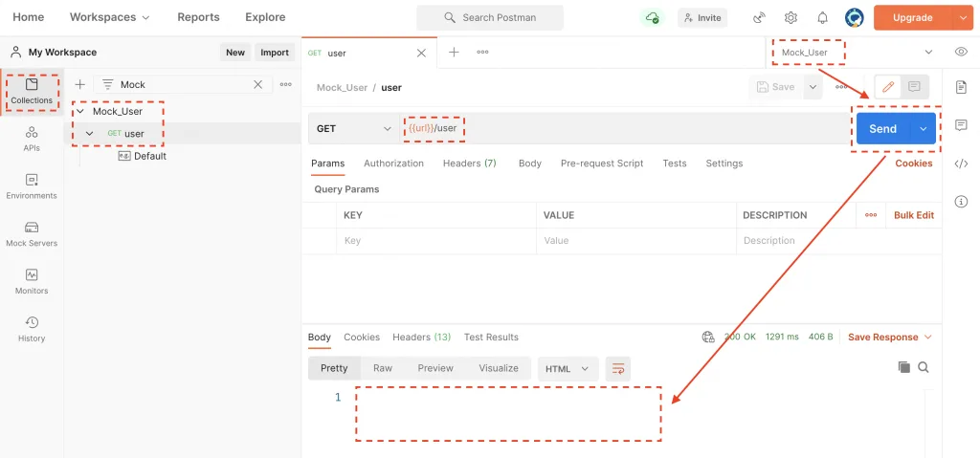Open the Mock Servers sidebar section
Viewport: 980px width, 458px height.
pyautogui.click(x=32, y=233)
